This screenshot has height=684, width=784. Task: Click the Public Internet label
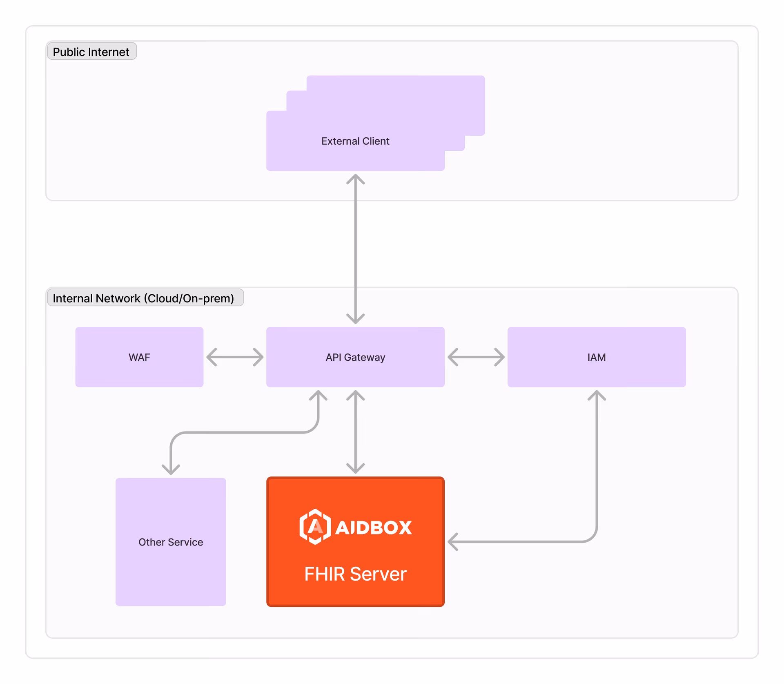pos(91,52)
